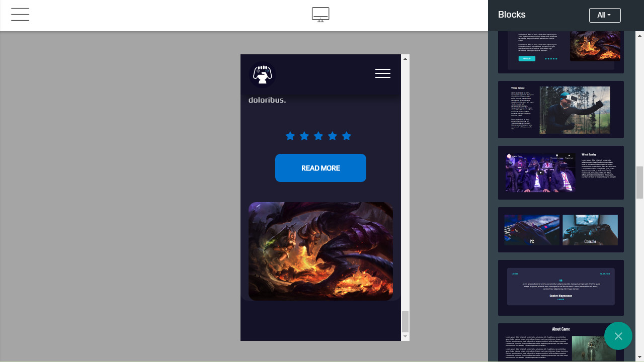Click the preview scrollbar down arrow

406,336
